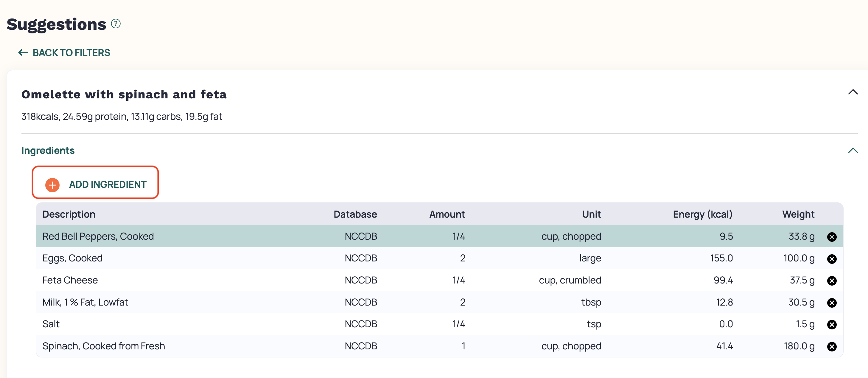The image size is (868, 378).
Task: Remove Red Bell Peppers, Cooked ingredient
Action: click(x=832, y=237)
